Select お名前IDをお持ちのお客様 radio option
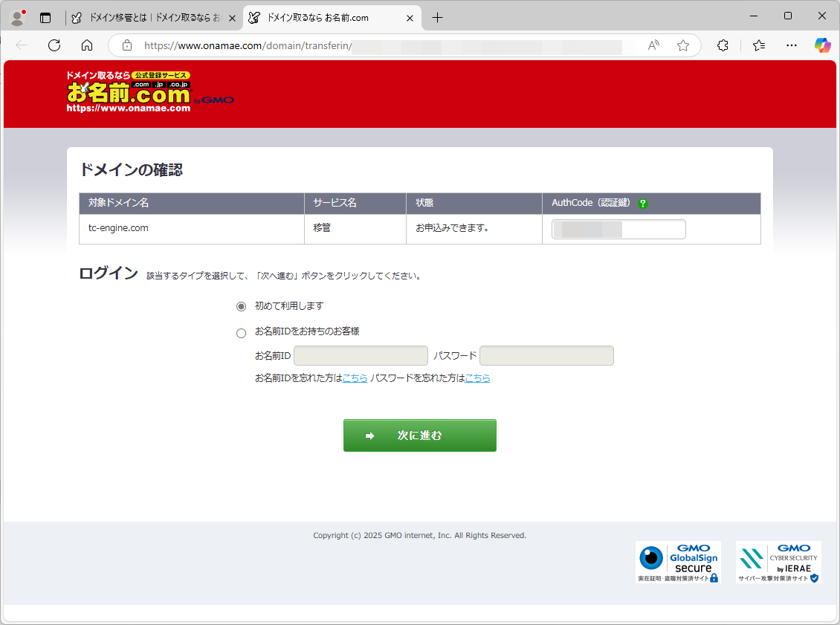840x625 pixels. coord(241,334)
